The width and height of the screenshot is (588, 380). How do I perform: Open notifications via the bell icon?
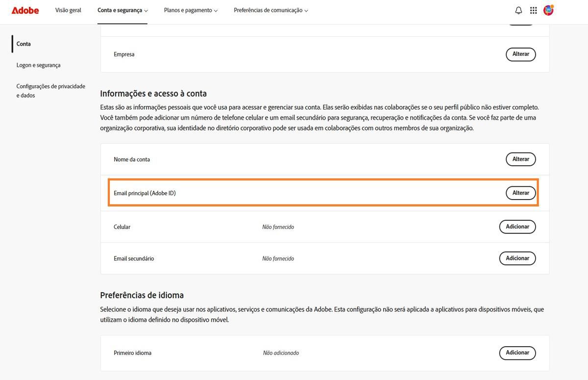tap(518, 10)
